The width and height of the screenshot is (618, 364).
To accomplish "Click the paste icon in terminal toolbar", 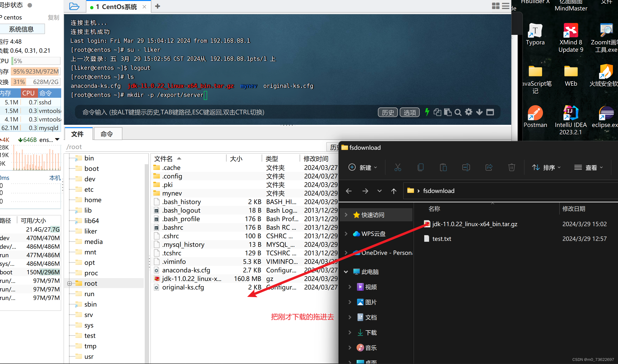I will coord(448,112).
